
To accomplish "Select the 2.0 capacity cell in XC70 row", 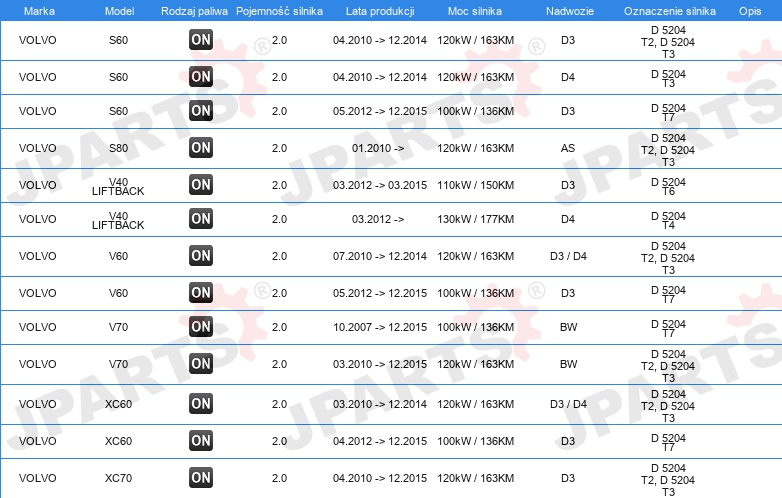I will 279,478.
